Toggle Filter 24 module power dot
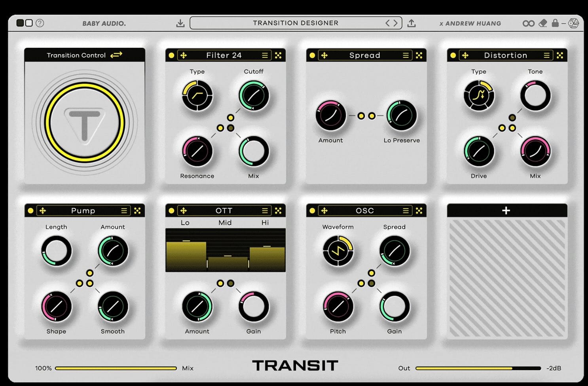Image resolution: width=588 pixels, height=386 pixels. point(171,55)
